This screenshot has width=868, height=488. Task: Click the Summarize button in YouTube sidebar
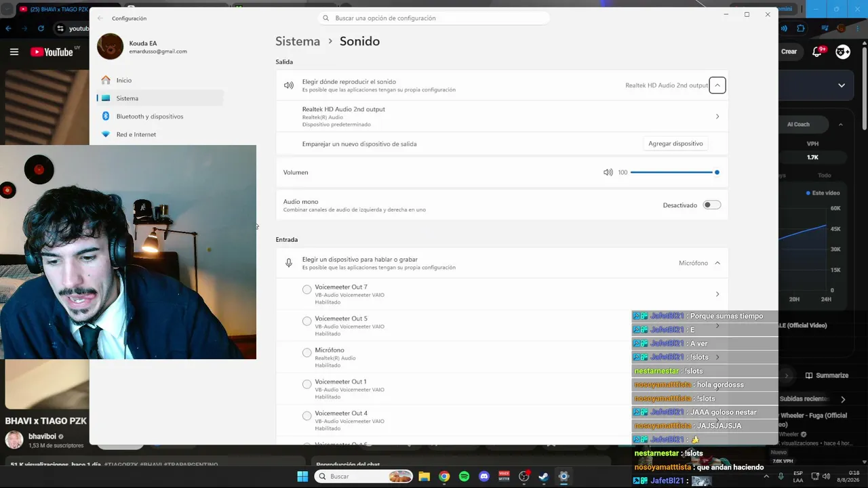pyautogui.click(x=827, y=375)
